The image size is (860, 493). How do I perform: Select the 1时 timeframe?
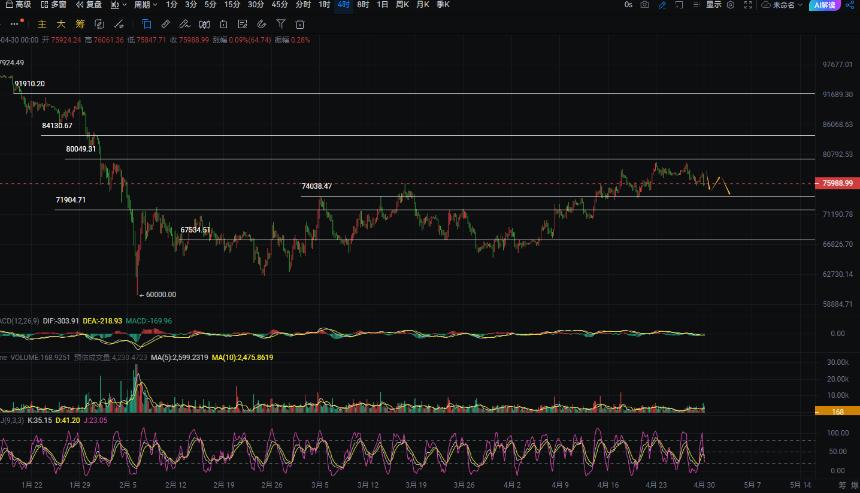pyautogui.click(x=324, y=4)
